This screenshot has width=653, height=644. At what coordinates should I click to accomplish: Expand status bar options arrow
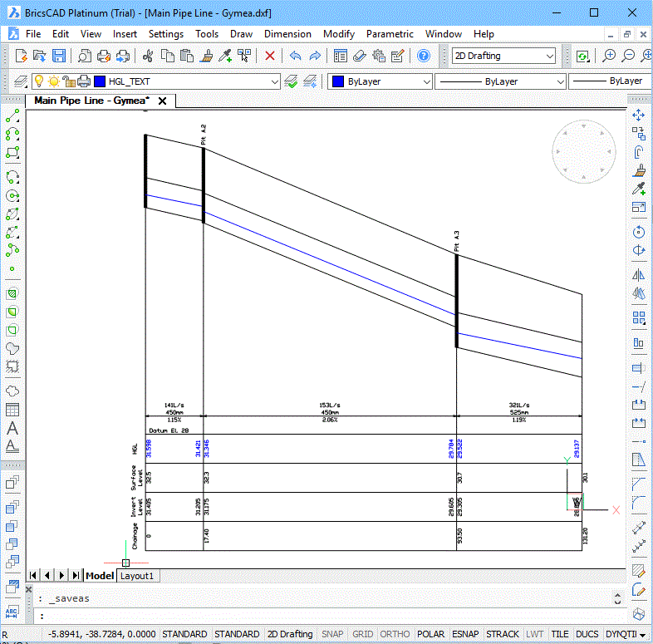(642, 635)
